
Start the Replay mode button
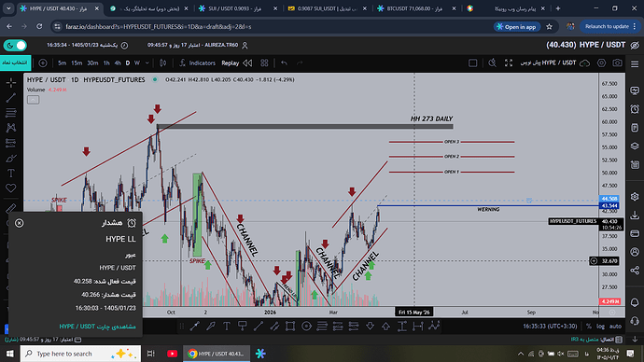point(230,63)
